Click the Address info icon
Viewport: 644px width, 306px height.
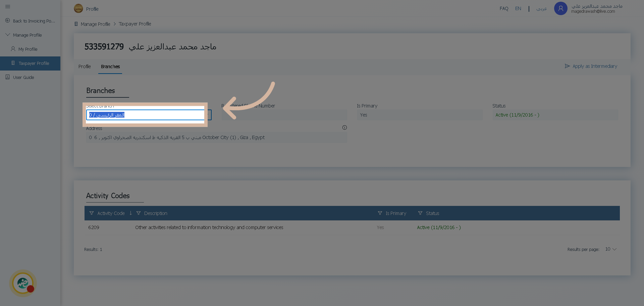tap(344, 128)
